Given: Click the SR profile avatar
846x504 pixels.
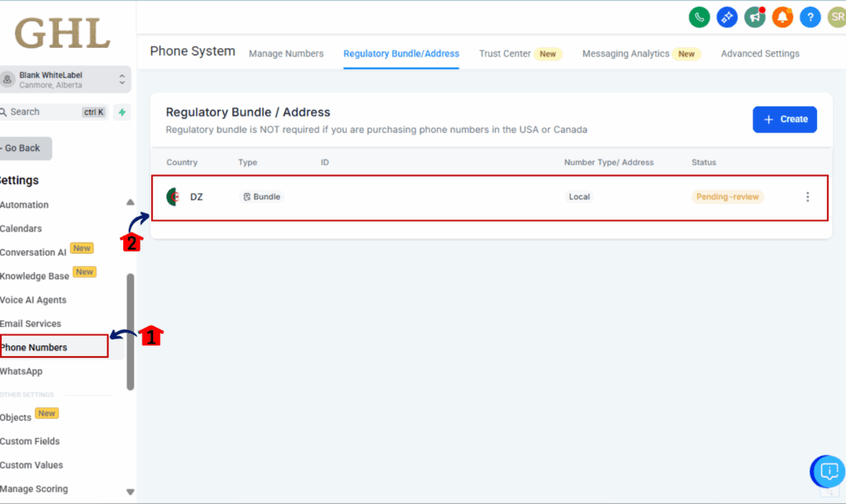Looking at the screenshot, I should pyautogui.click(x=835, y=17).
